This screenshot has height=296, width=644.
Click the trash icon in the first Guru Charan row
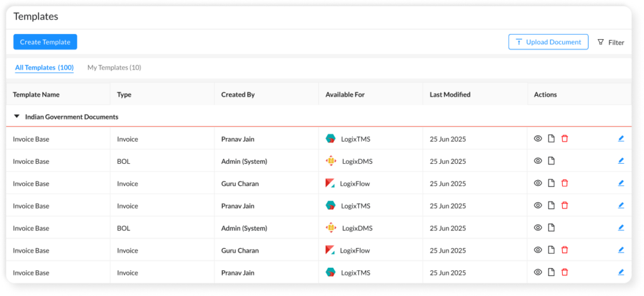coord(564,183)
